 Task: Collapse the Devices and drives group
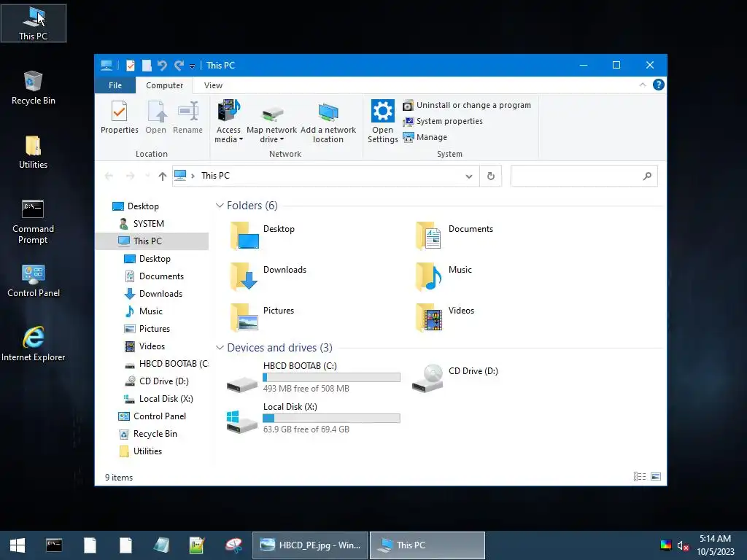click(x=220, y=348)
